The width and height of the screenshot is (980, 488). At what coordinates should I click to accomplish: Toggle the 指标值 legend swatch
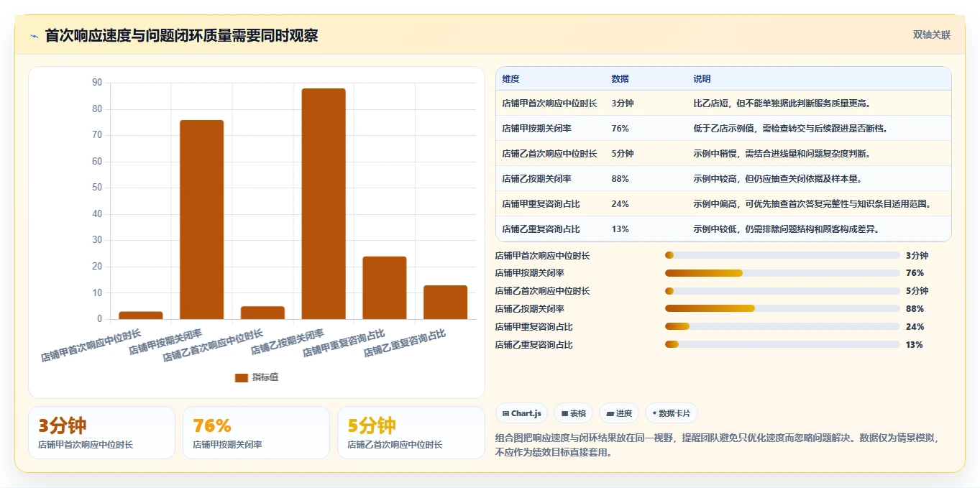pyautogui.click(x=241, y=377)
